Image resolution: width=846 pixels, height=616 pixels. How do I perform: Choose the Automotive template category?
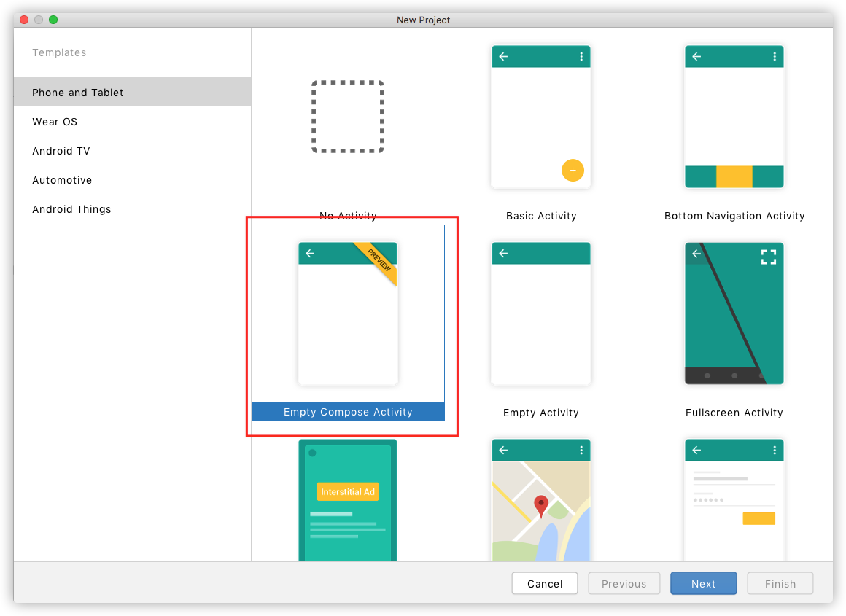point(132,179)
